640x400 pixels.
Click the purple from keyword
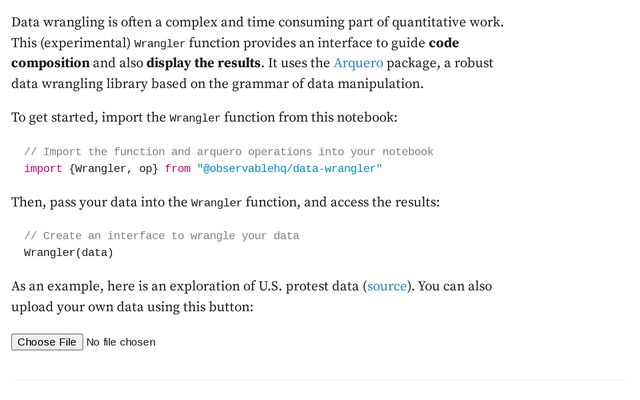tap(178, 168)
